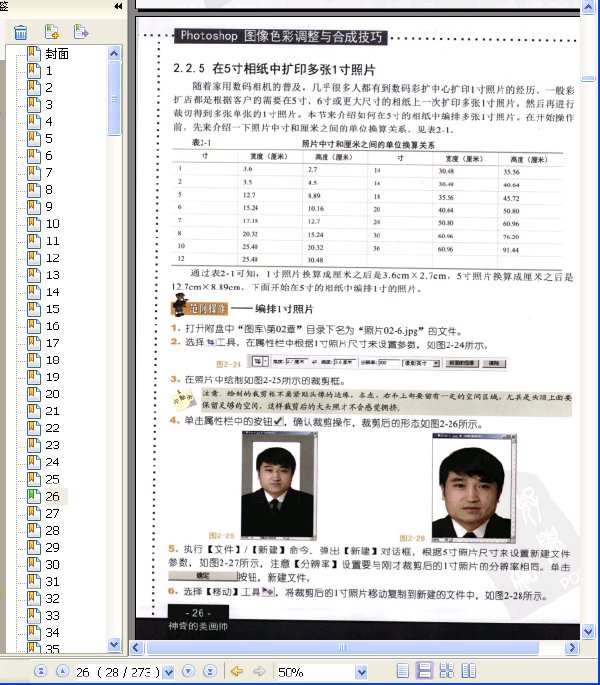The image size is (600, 685).
Task: Switch to facing thumbnails layout view
Action: [447, 671]
